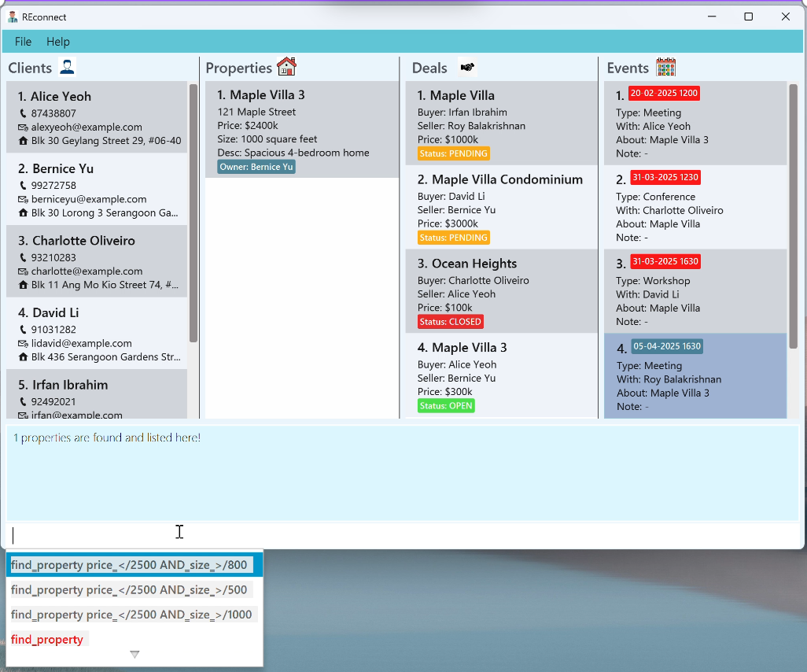
Task: Click Charlotte Oliveiro's home address icon
Action: 23,285
